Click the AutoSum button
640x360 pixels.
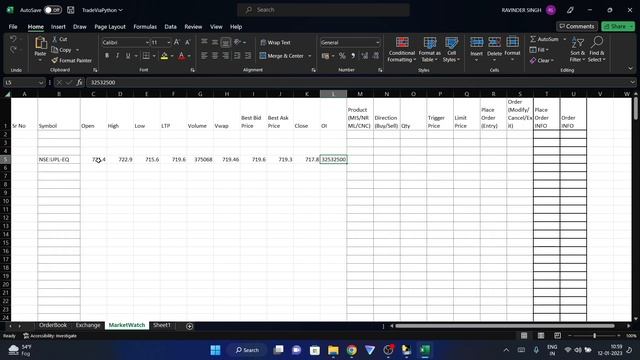tap(544, 39)
